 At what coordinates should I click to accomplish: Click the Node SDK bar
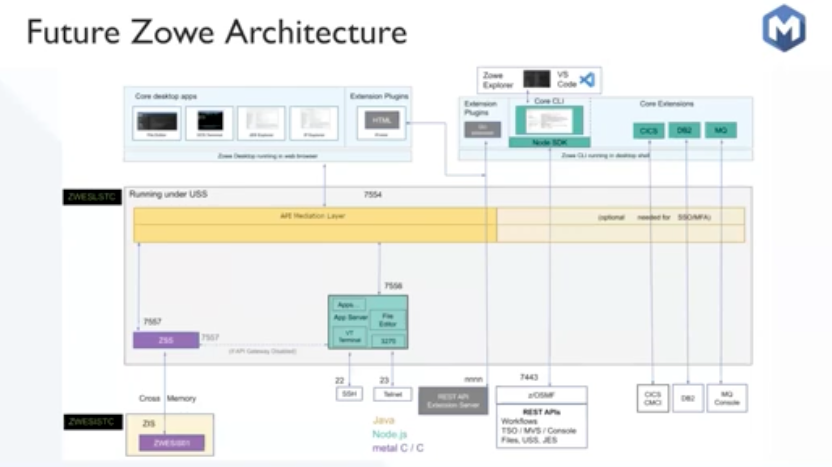tap(549, 143)
